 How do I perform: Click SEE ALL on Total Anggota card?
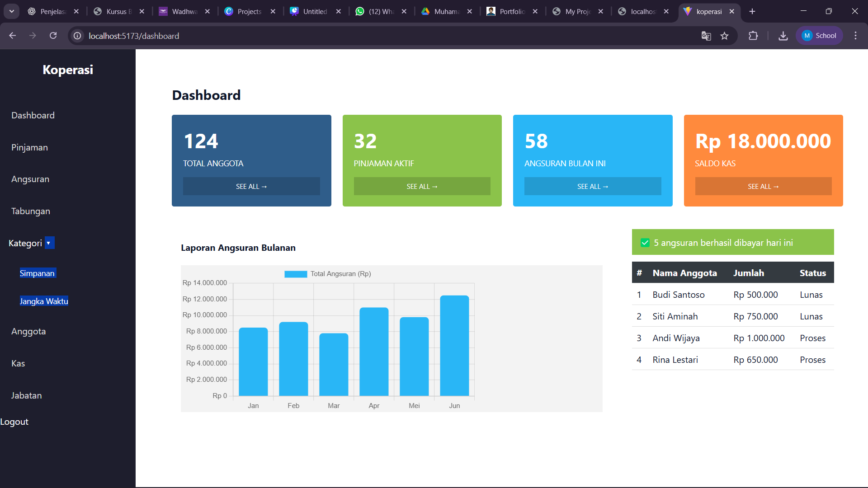pos(251,186)
